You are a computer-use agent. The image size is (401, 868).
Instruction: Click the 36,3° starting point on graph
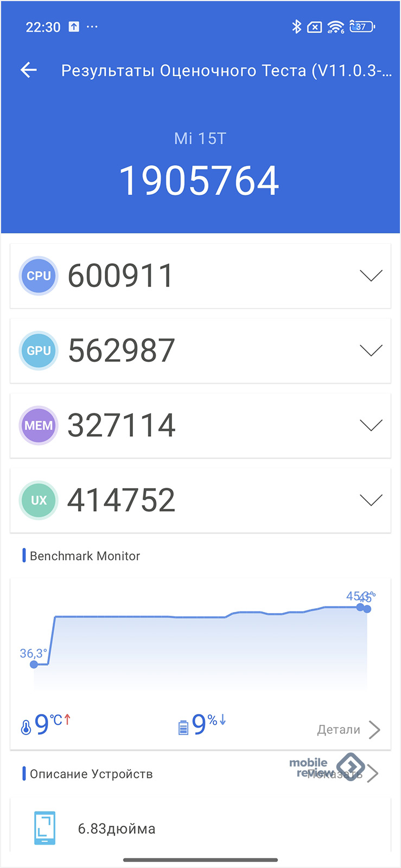click(x=34, y=664)
